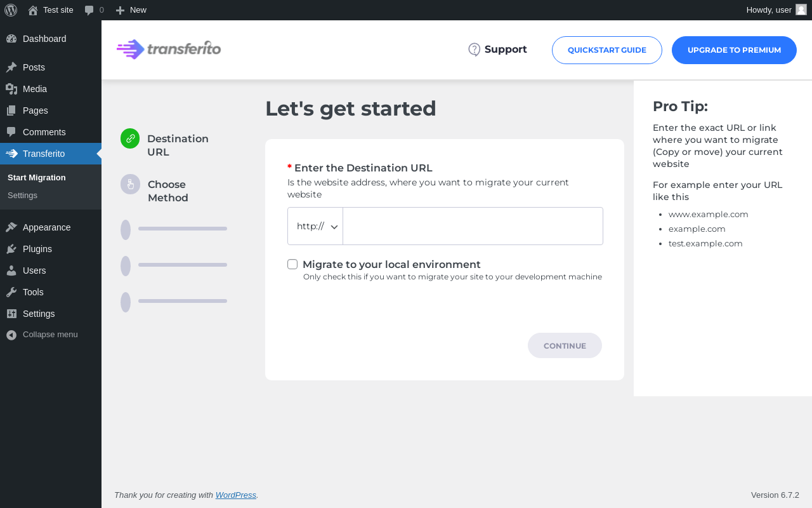Click the user avatar in admin bar

[801, 10]
